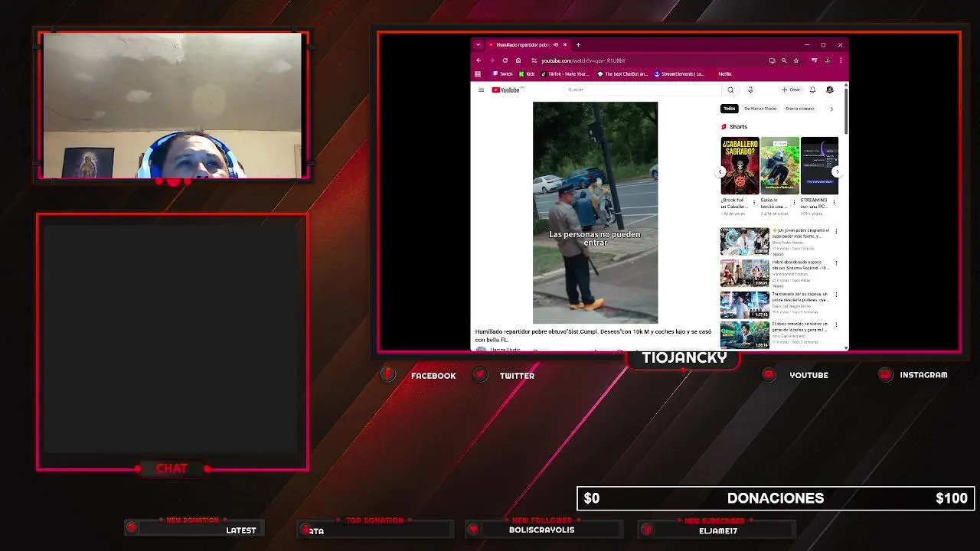Viewport: 980px width, 551px height.
Task: Click the FACEBOOK label on overlay
Action: pyautogui.click(x=433, y=376)
